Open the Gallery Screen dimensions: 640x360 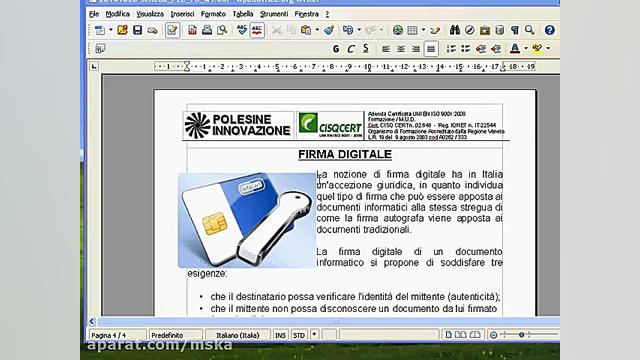point(485,30)
